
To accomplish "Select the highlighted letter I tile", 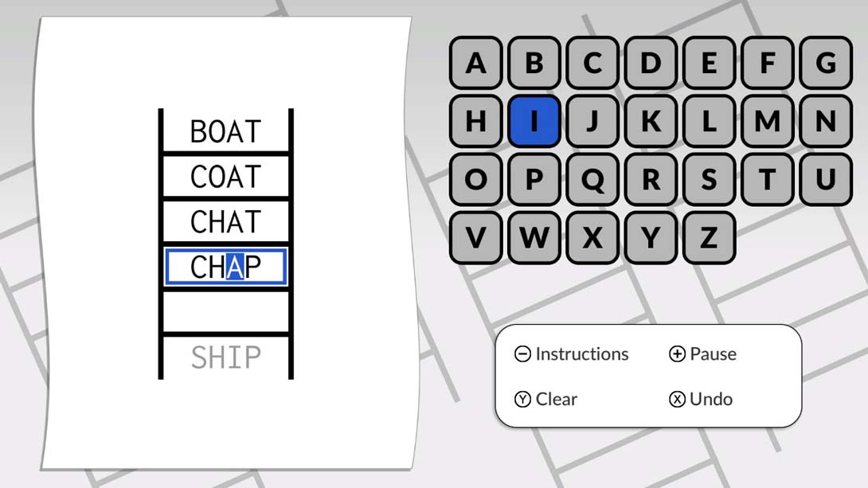I will coord(534,121).
